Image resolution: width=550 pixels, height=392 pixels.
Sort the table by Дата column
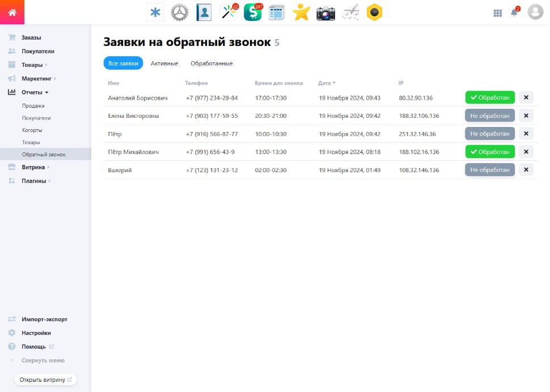click(x=327, y=83)
